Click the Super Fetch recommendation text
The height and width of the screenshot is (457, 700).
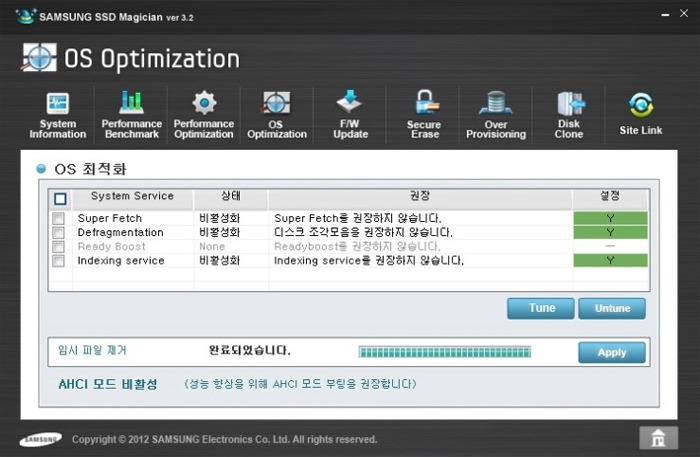tap(358, 218)
